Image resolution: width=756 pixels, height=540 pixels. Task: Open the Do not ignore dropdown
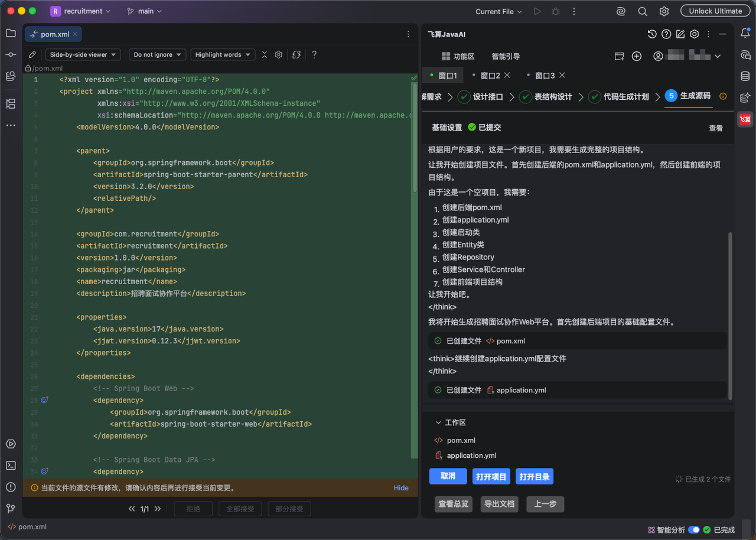(x=157, y=54)
